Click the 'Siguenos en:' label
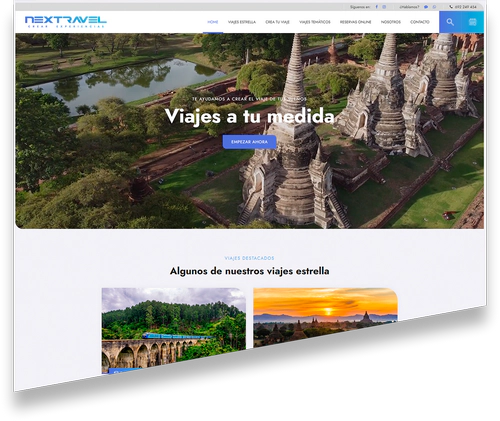 point(360,7)
